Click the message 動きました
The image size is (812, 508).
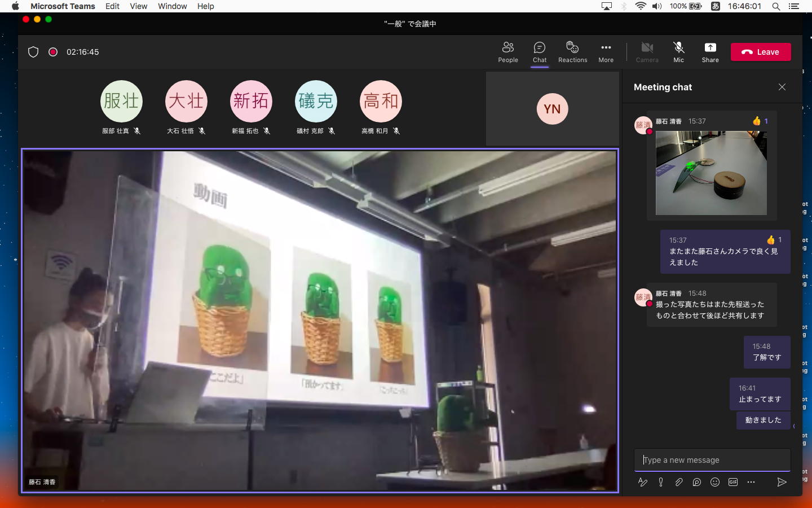pyautogui.click(x=764, y=421)
